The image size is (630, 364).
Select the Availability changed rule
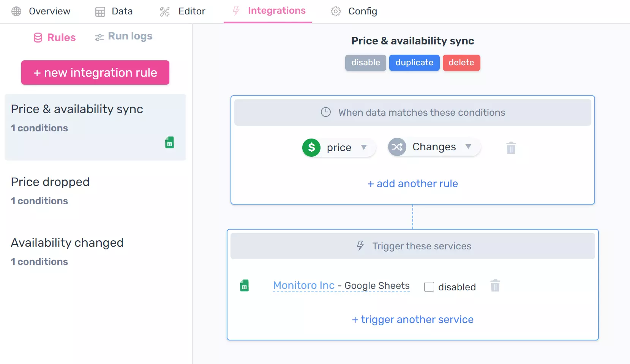coord(67,243)
